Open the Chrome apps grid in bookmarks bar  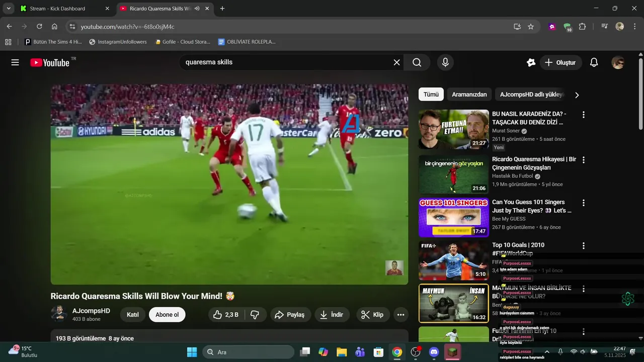coord(8,42)
